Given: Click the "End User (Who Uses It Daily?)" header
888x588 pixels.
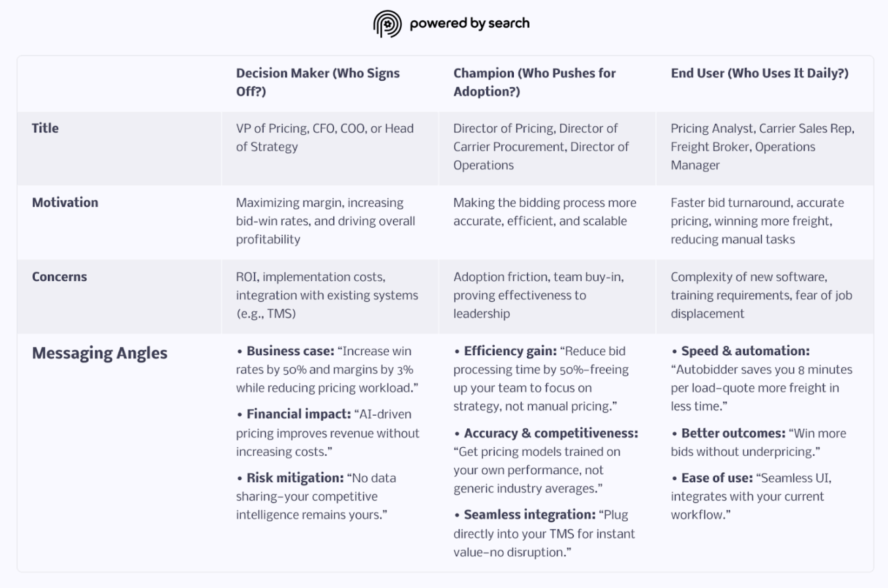Looking at the screenshot, I should coord(759,73).
